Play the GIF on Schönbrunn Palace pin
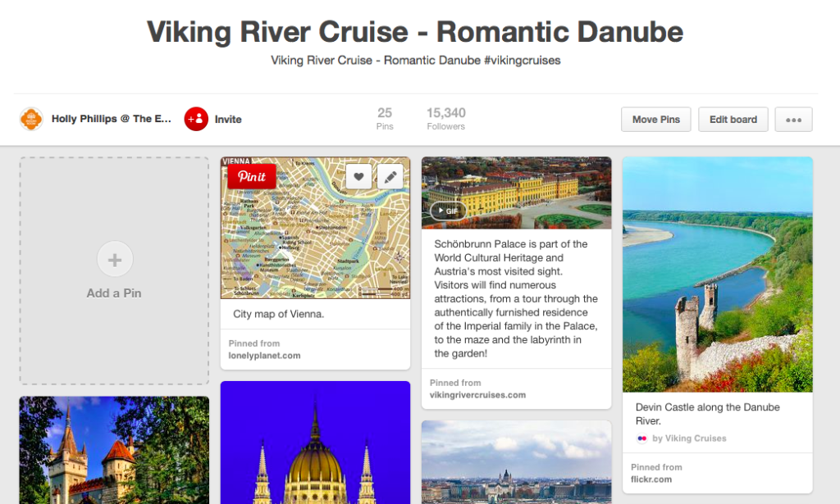The width and height of the screenshot is (840, 504). point(448,211)
